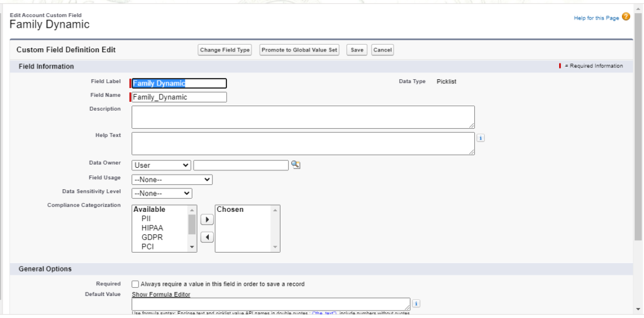Click the Field Name input

click(x=179, y=97)
